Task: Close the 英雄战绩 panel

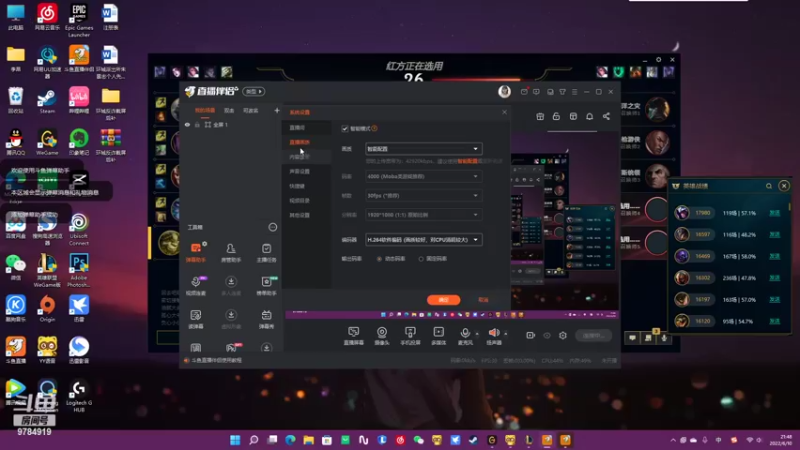Action: click(x=784, y=186)
